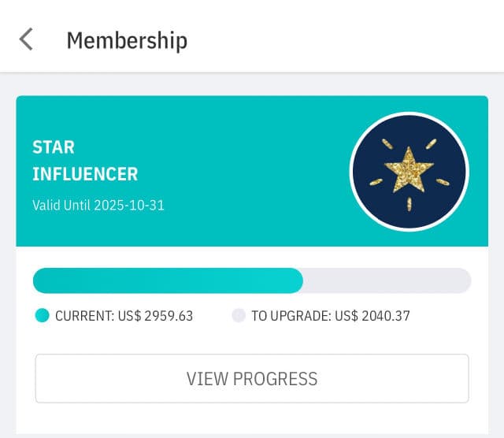This screenshot has height=438, width=504.
Task: Click the gray TO UPGRADE legend dot
Action: (239, 316)
